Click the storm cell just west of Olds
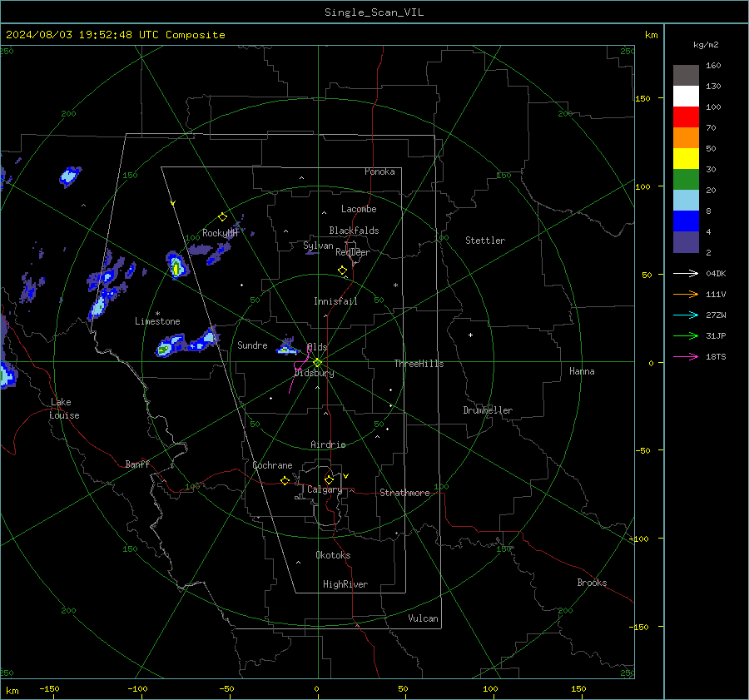 coord(286,348)
